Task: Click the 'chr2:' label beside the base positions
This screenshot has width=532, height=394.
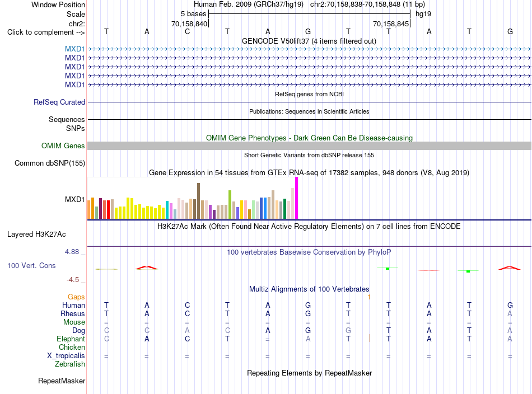Action: [x=77, y=24]
